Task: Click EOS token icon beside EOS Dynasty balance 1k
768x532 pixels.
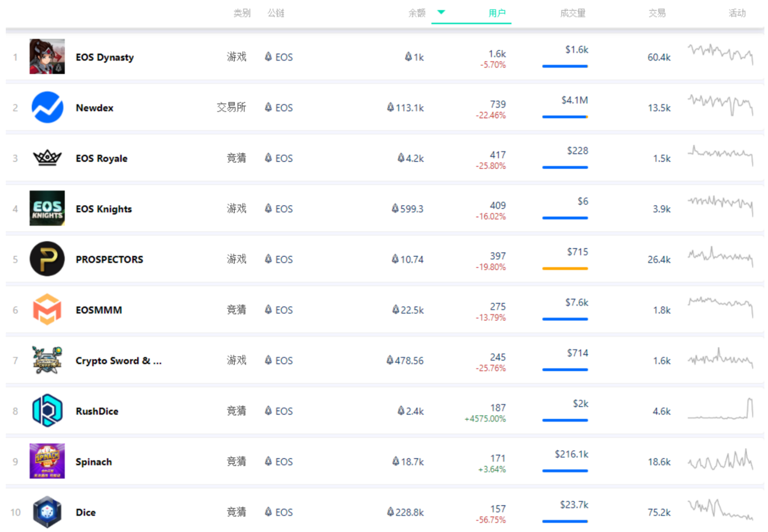Action: [408, 57]
